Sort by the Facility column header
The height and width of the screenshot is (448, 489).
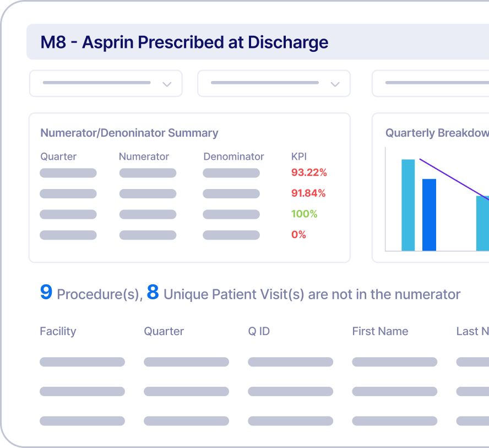click(x=57, y=331)
